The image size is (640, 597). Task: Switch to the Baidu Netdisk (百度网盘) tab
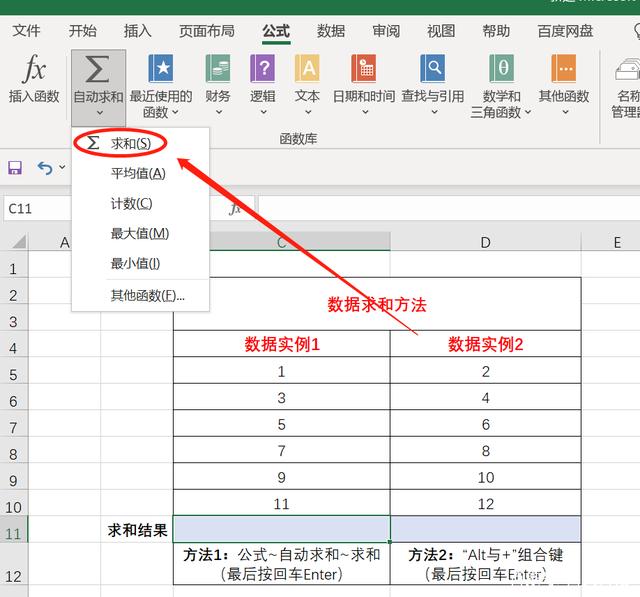565,31
